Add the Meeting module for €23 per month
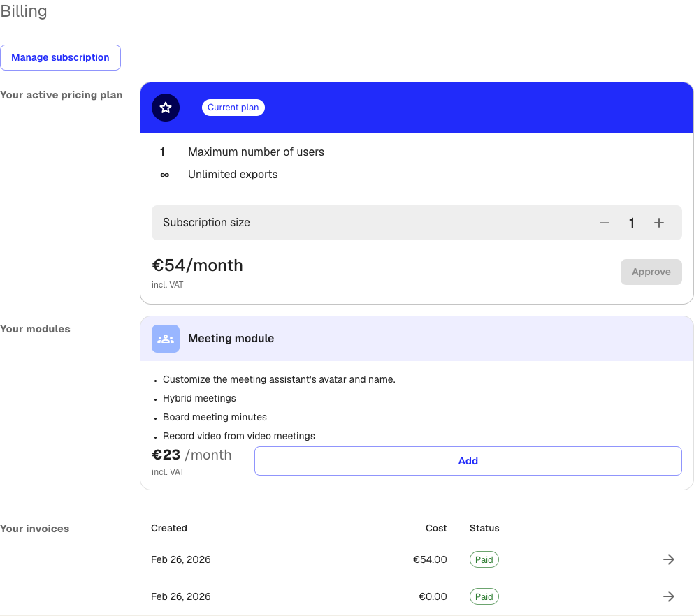694x616 pixels. point(468,460)
